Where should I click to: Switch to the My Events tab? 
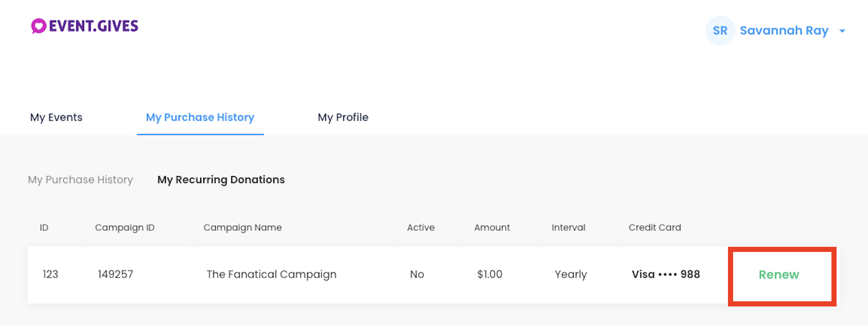[56, 117]
